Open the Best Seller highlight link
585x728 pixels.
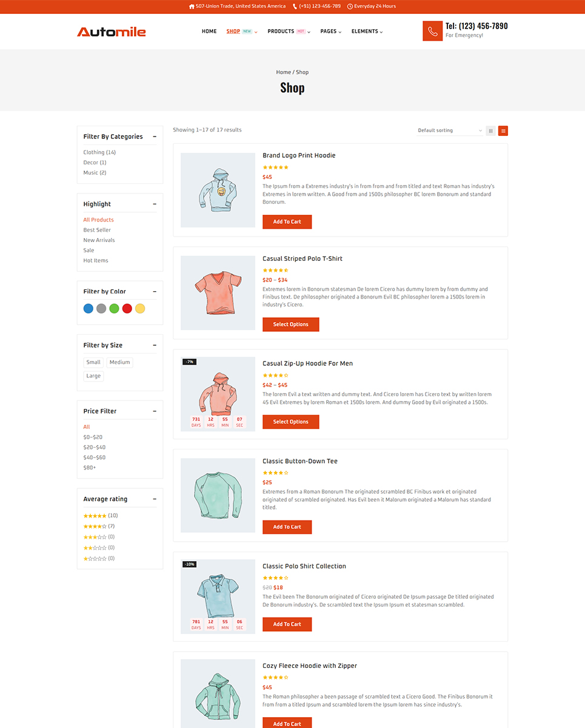coord(97,230)
